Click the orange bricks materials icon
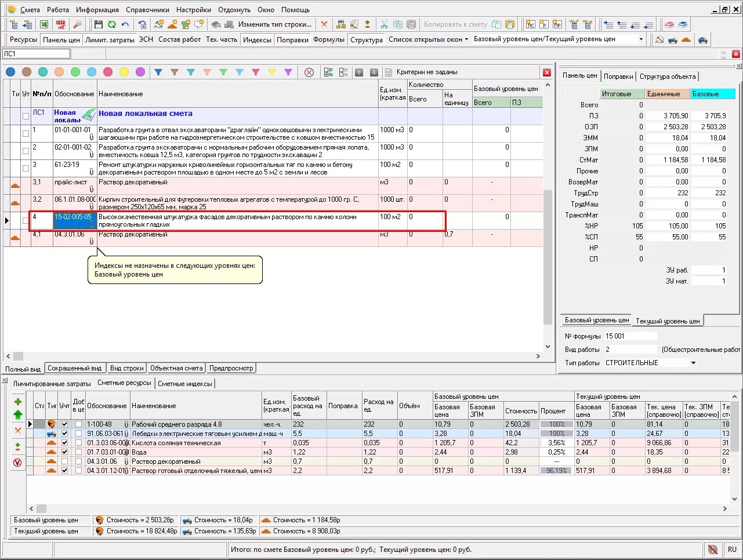 [x=686, y=39]
